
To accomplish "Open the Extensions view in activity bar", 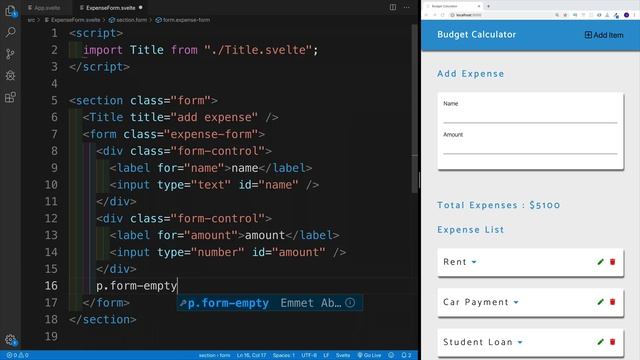I will click(10, 97).
